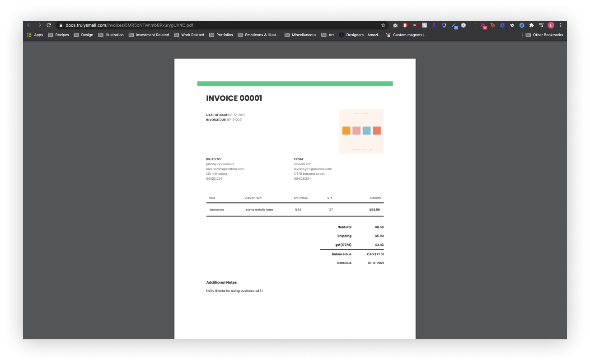590x364 pixels.
Task: View site info via the lock icon
Action: pos(61,25)
